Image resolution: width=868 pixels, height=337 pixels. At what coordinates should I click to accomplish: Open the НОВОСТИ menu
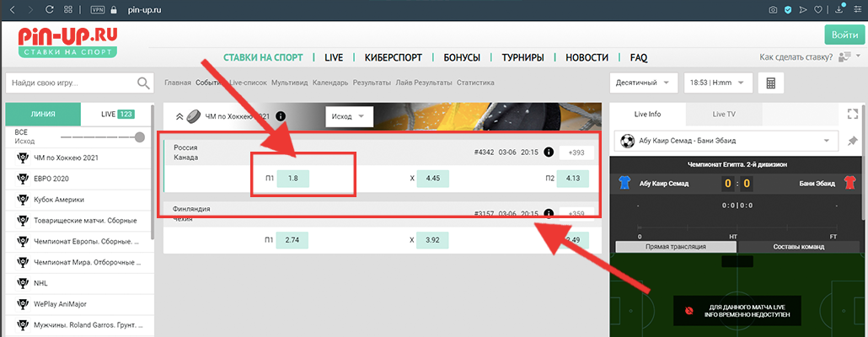(587, 57)
